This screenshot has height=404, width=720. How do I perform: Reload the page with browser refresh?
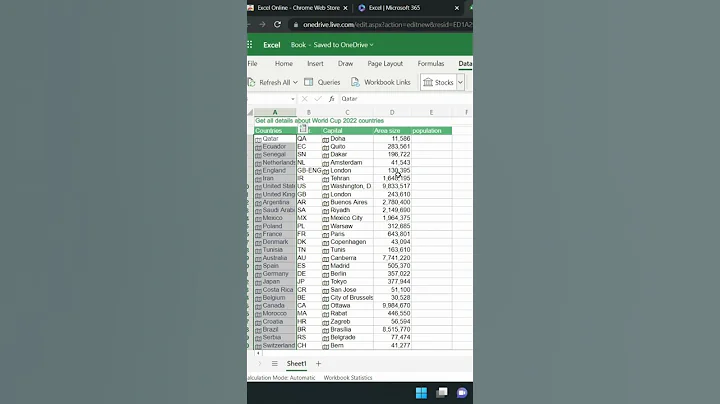click(x=277, y=24)
